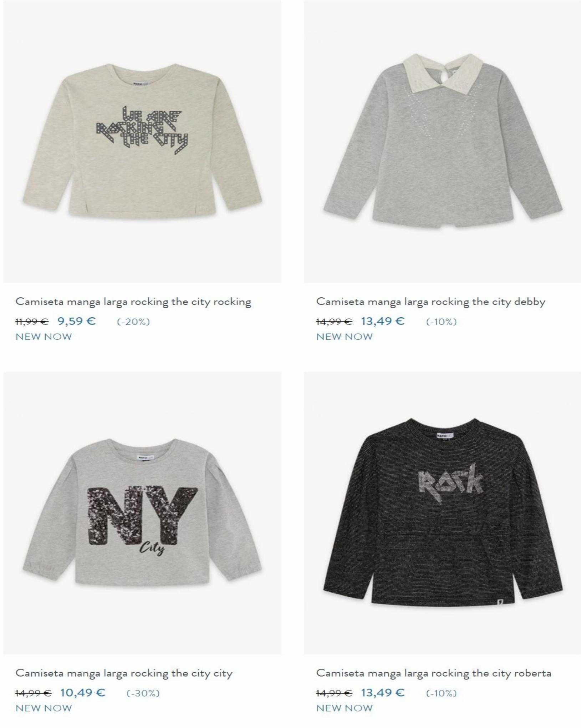Click the 13,49 € price of debby shirt
The image size is (581, 728).
click(383, 321)
